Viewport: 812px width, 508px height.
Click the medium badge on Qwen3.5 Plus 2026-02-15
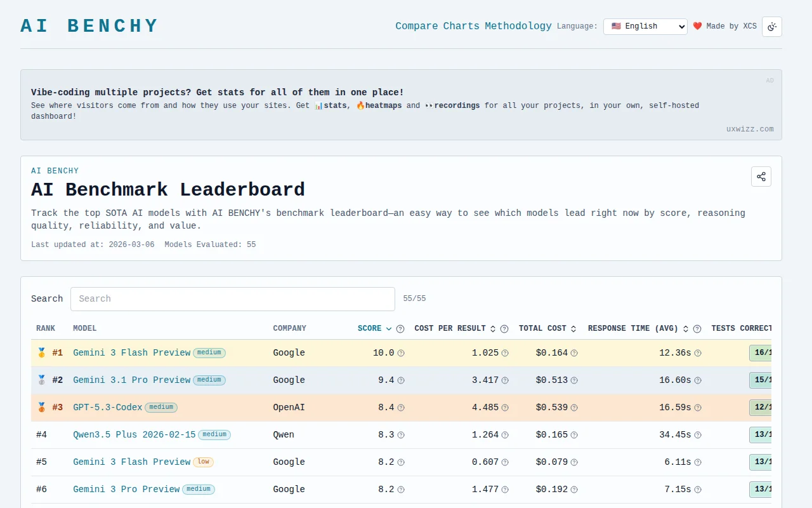pyautogui.click(x=214, y=434)
